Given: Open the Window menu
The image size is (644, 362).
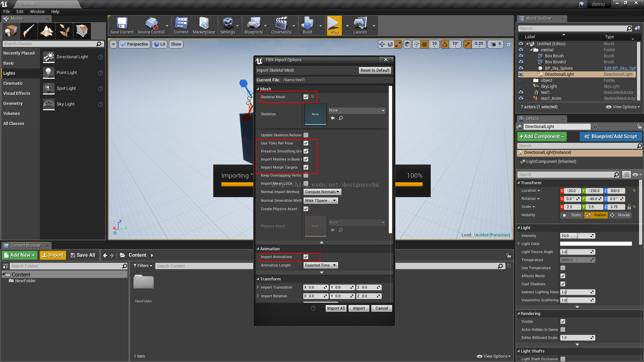Looking at the screenshot, I should pyautogui.click(x=37, y=12).
